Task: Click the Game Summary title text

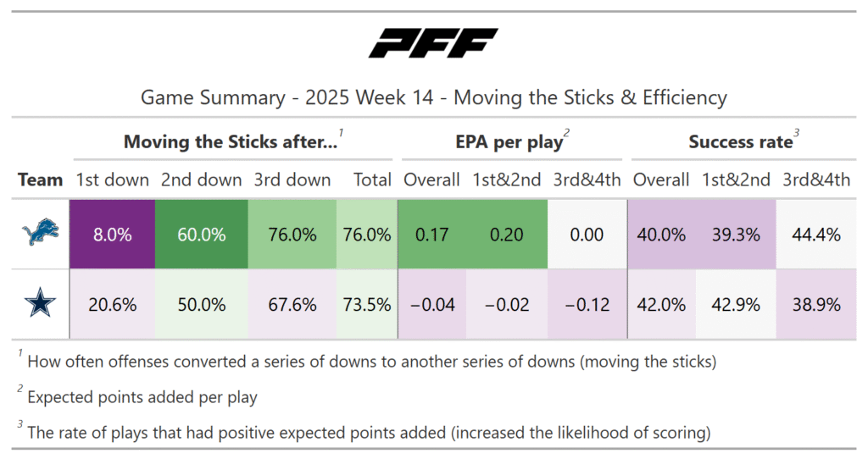Action: coord(433,97)
